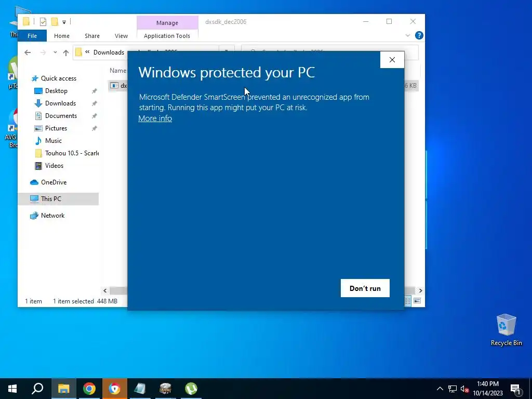This screenshot has height=399, width=532.
Task: Click the Explorer help question mark icon
Action: coord(419,35)
